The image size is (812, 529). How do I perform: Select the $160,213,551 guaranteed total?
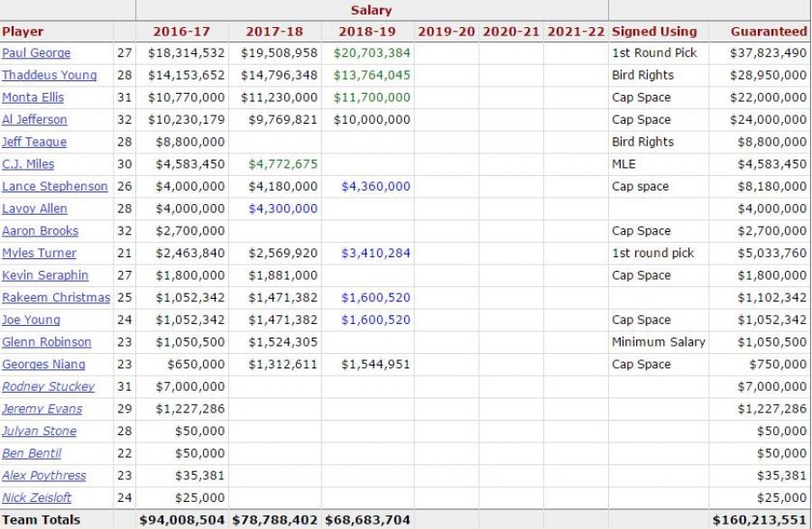(x=760, y=520)
